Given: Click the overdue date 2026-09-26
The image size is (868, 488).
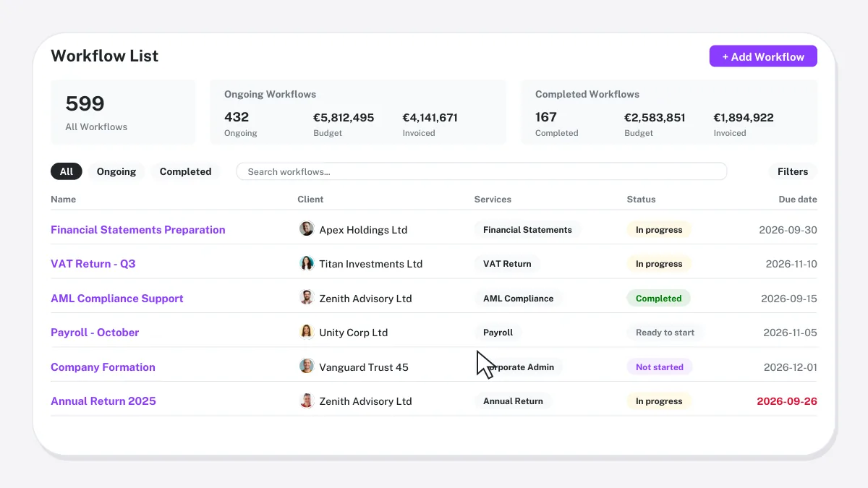Looking at the screenshot, I should coord(787,401).
